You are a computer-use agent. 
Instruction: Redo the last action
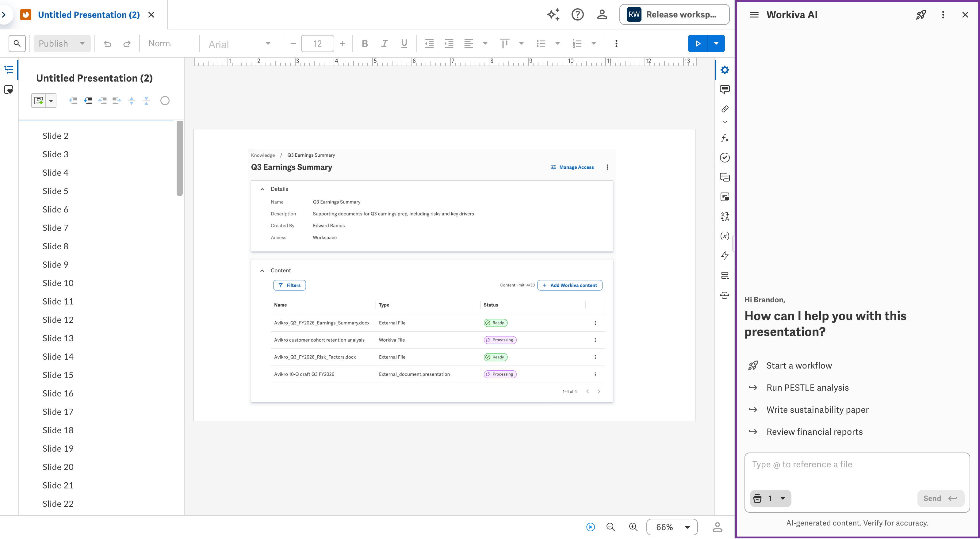tap(127, 44)
